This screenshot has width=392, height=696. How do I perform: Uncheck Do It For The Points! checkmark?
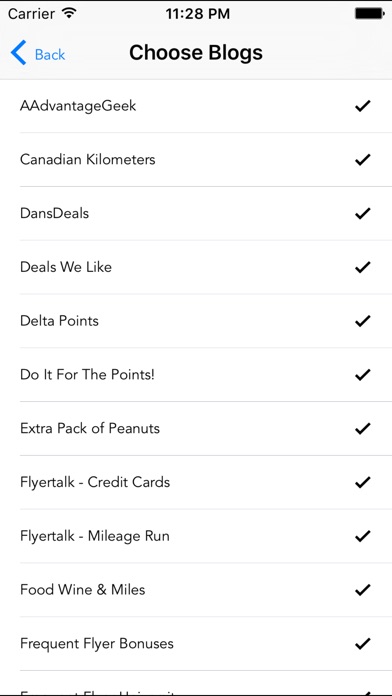(363, 375)
